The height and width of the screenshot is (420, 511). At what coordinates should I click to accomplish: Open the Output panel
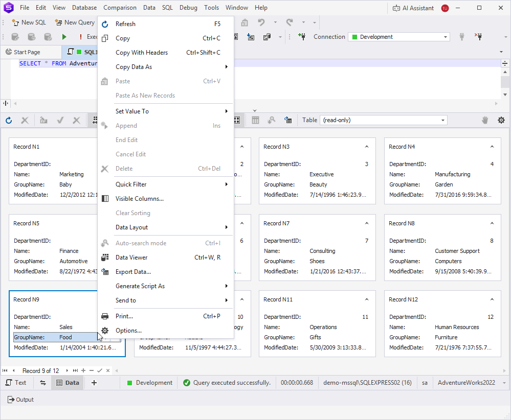(20, 400)
